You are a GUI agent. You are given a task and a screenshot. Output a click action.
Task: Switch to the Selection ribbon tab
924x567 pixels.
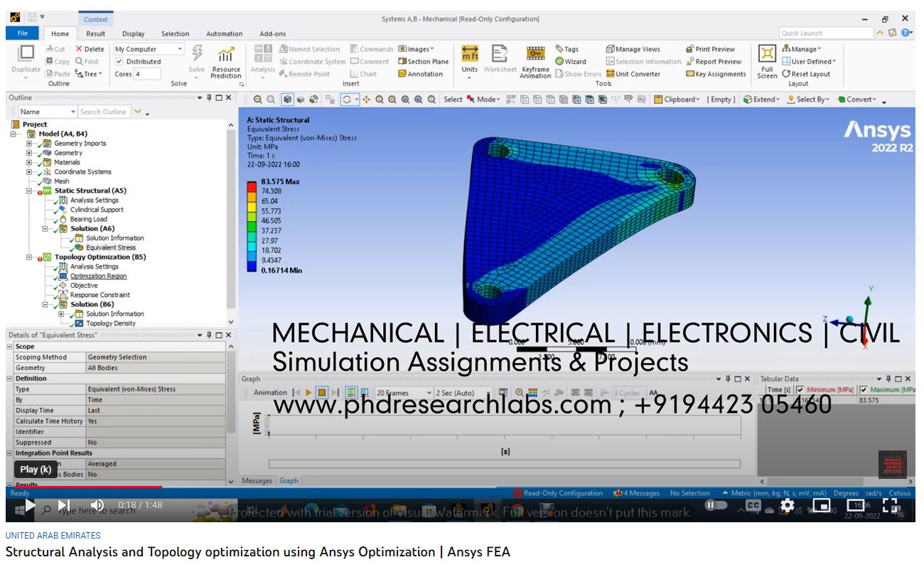[175, 33]
